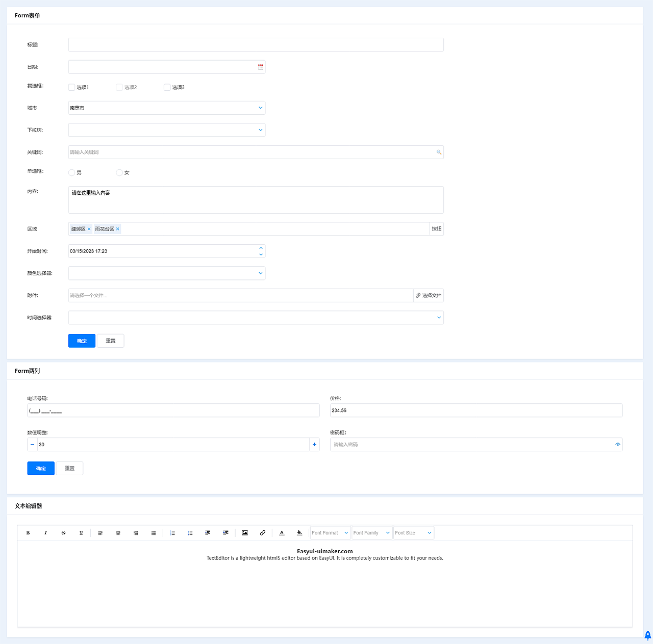This screenshot has width=653, height=644.
Task: Click the 选择文件 attachment button
Action: pos(429,295)
